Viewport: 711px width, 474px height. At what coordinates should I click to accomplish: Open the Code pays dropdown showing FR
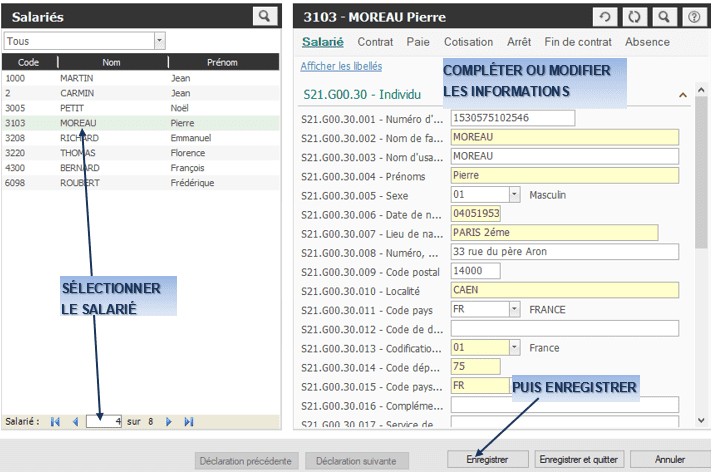[x=514, y=309]
